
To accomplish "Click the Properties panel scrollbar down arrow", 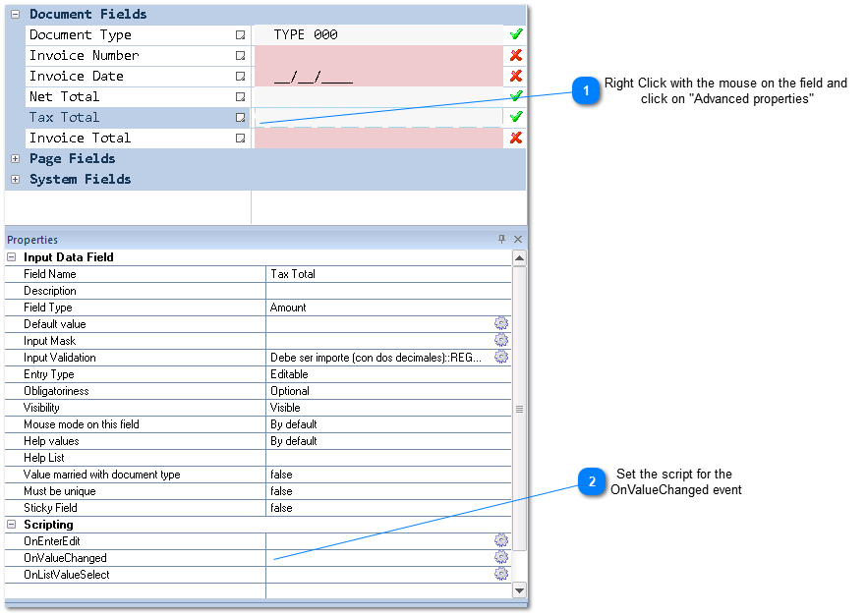I will (519, 589).
